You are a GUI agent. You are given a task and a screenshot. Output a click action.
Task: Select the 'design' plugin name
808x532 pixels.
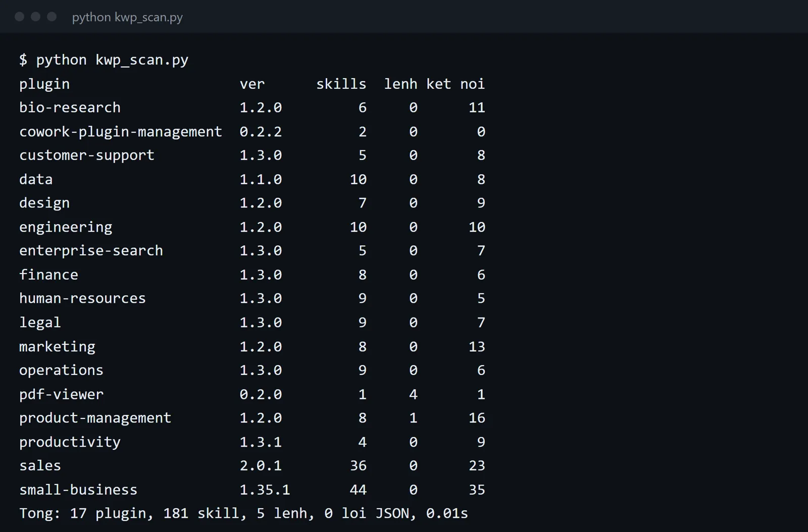point(44,203)
